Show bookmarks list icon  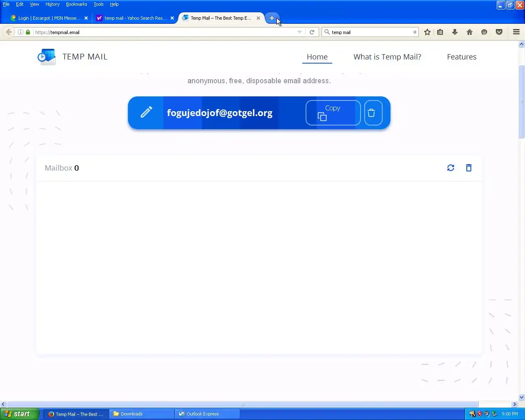(440, 32)
